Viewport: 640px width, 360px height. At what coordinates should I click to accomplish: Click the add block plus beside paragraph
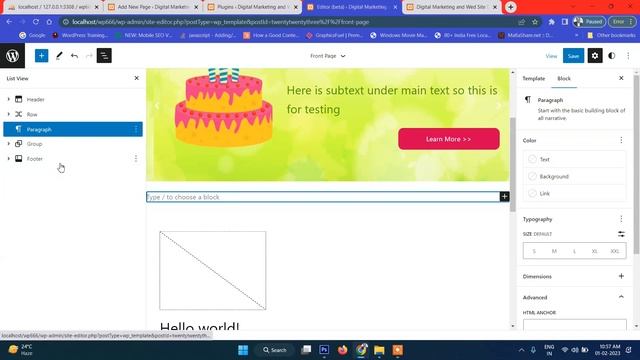tap(504, 197)
